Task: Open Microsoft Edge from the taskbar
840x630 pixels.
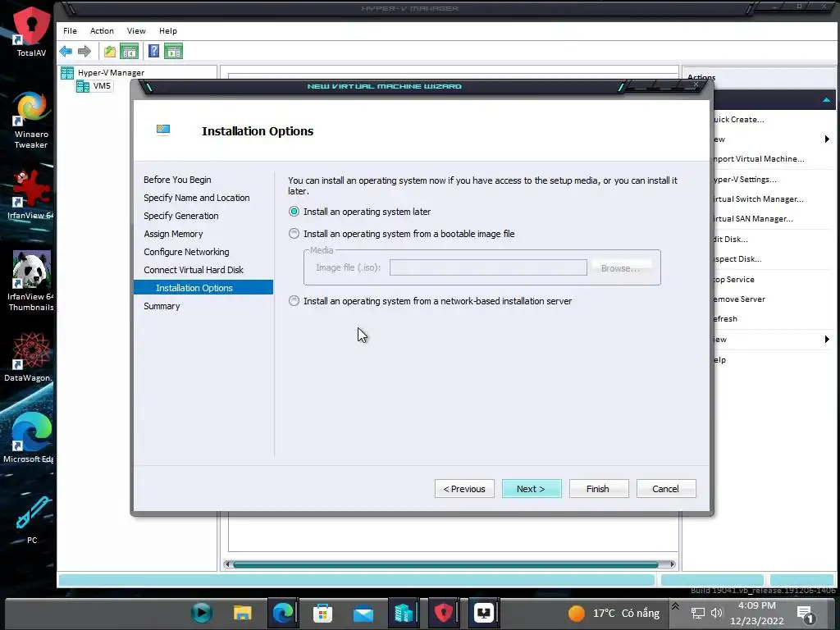Action: pos(283,612)
